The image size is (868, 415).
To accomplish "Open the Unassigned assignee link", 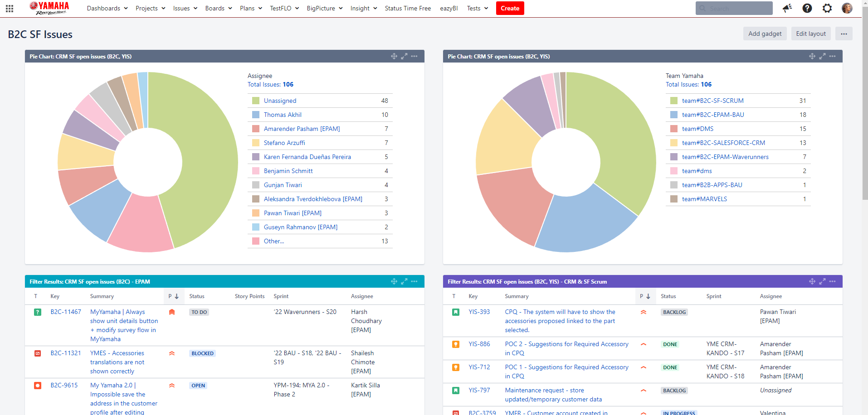I will pyautogui.click(x=280, y=101).
